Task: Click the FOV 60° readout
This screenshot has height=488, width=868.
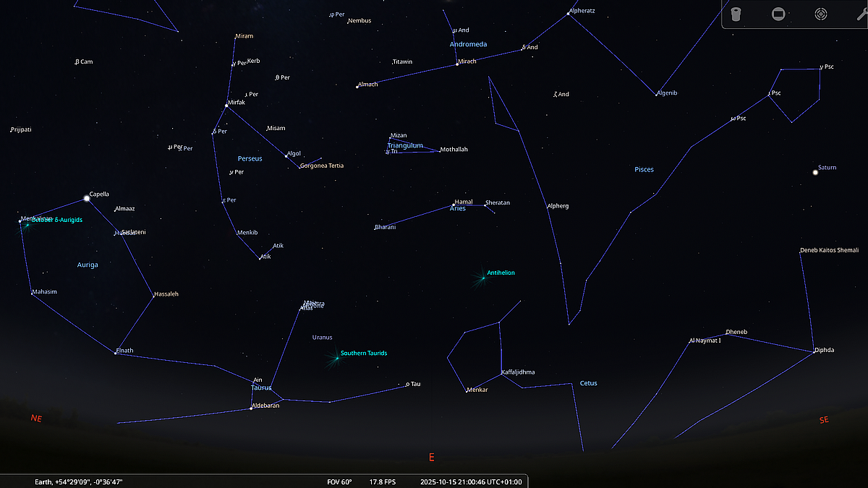Action: tap(340, 481)
